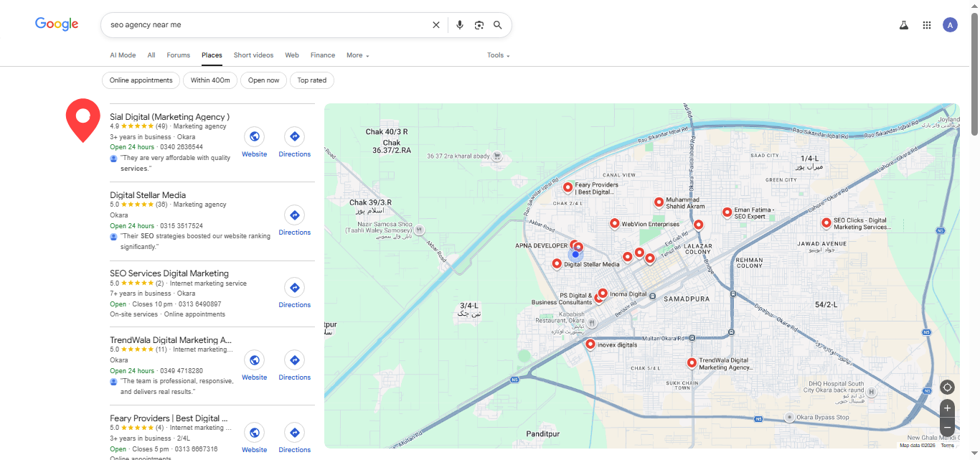980x460 pixels.
Task: Select the Places tab
Action: coord(212,55)
